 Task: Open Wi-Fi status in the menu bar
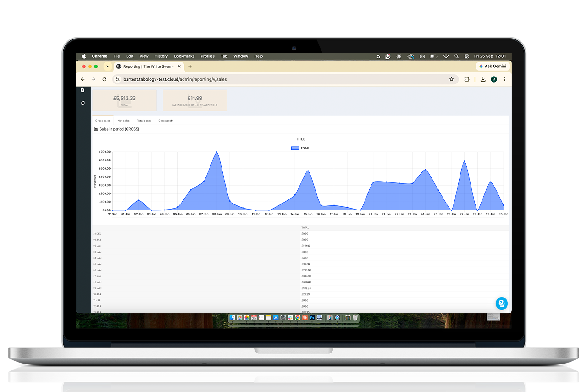pos(446,56)
